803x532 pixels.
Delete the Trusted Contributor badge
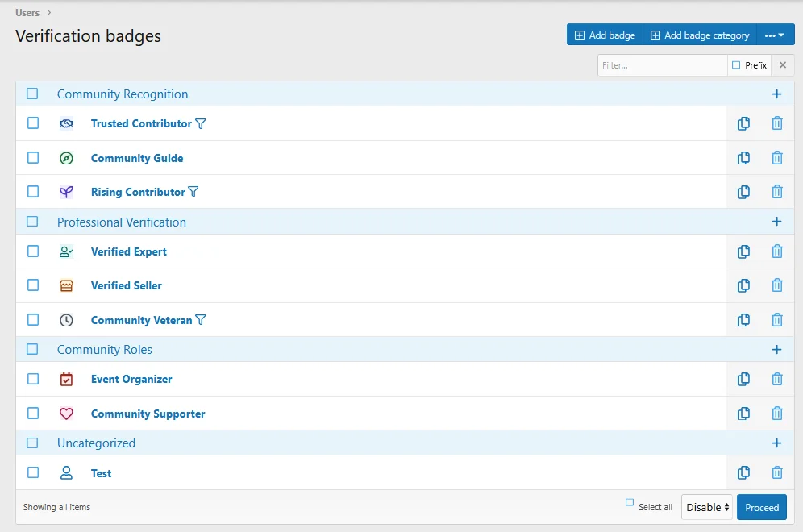pos(777,123)
